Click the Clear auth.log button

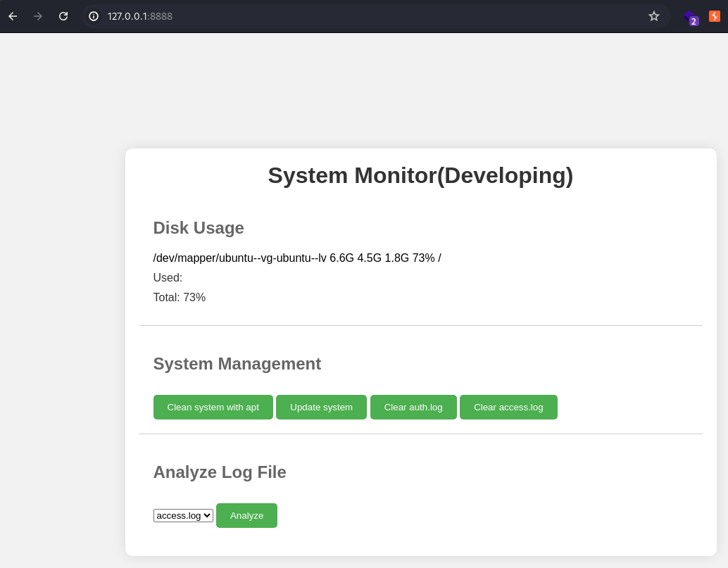(x=413, y=407)
